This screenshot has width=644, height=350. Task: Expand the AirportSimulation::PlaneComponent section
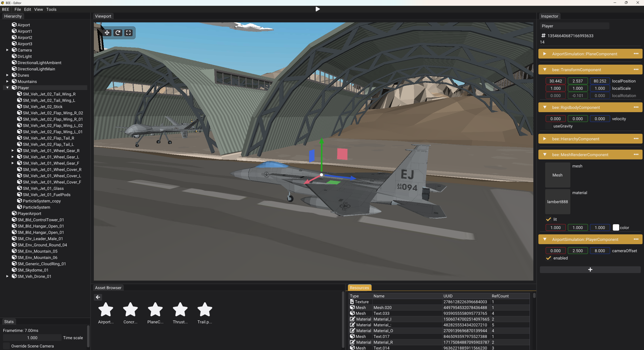(545, 54)
